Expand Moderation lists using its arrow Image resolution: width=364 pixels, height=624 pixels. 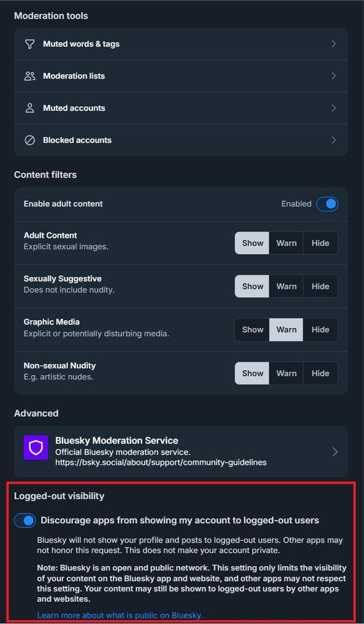tap(334, 76)
